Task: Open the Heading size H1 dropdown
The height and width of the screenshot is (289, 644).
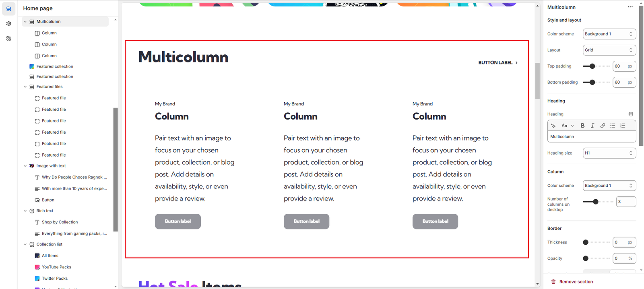Action: coord(609,153)
